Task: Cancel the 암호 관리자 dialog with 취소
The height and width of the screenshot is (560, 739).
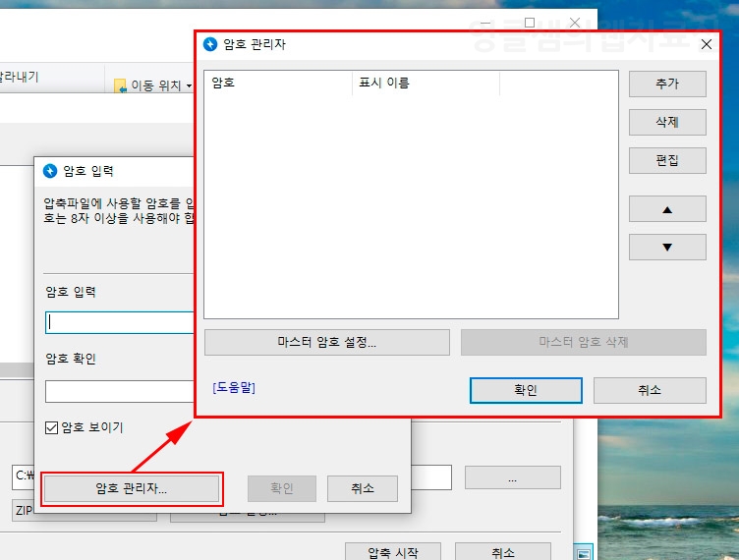Action: (650, 390)
